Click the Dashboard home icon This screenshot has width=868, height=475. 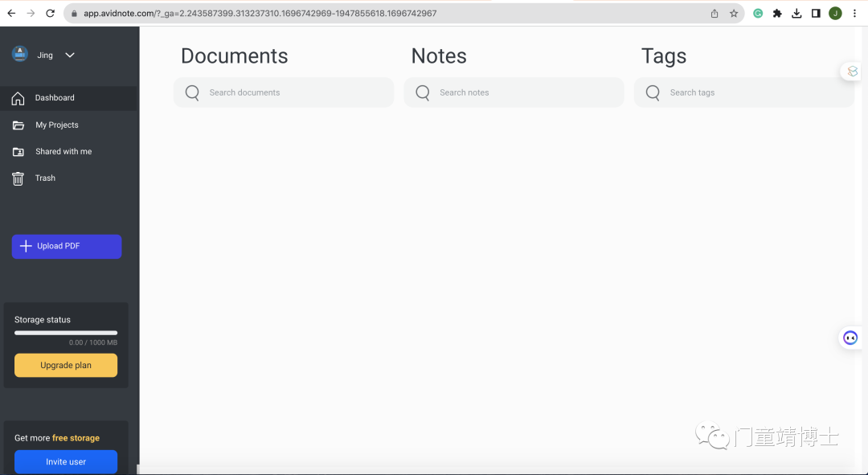(x=18, y=99)
